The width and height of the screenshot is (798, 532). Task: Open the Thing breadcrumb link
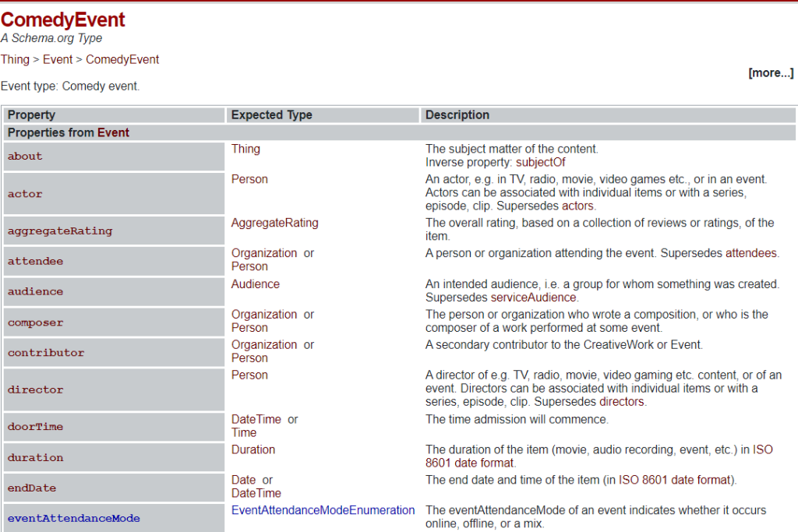click(14, 58)
